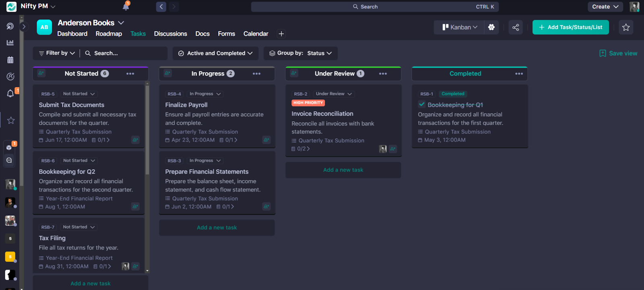Assign member on Submit Tax Documents card
This screenshot has height=290, width=644.
pos(135,140)
